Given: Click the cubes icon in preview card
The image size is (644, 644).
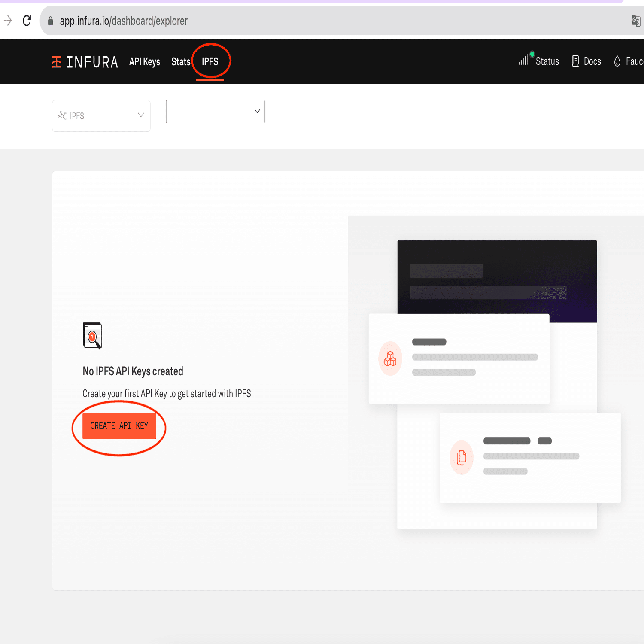Looking at the screenshot, I should 390,358.
